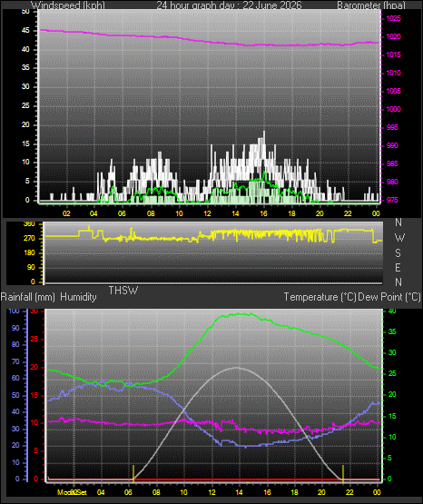
Task: Click the 16 hour label on wind graph
Action: tap(263, 213)
